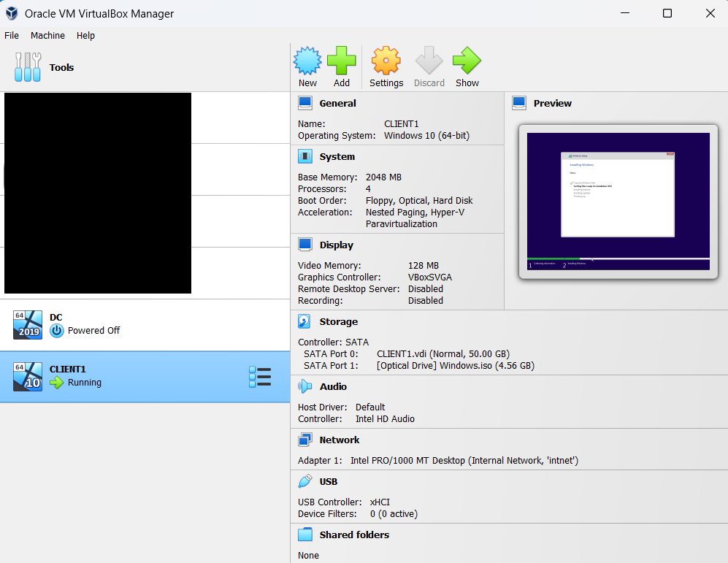Select the CLIENT1 running machine entry
Screen dimensions: 728x563
pos(145,377)
